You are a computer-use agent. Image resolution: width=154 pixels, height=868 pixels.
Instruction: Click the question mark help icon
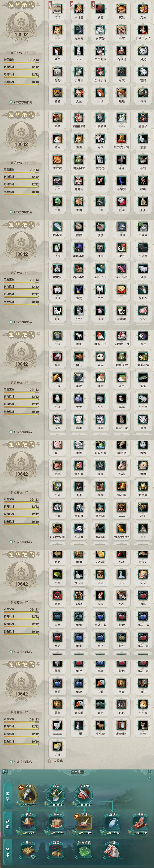pyautogui.click(x=149, y=779)
